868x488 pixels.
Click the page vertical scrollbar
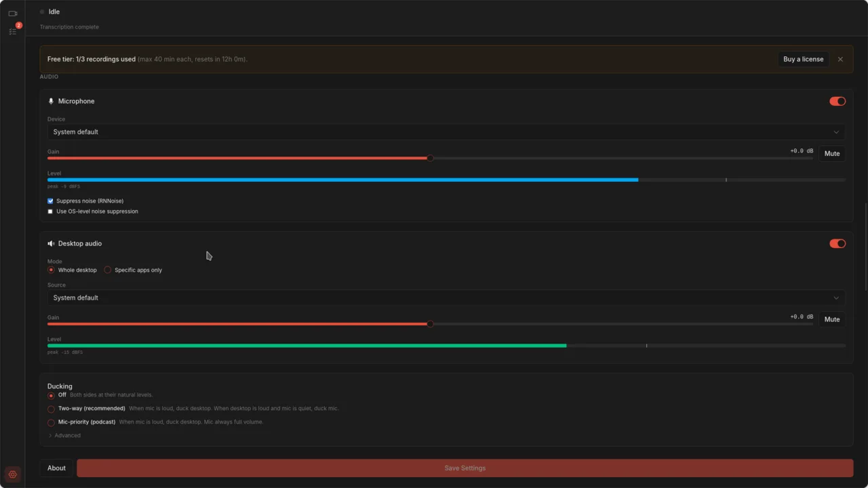click(865, 247)
